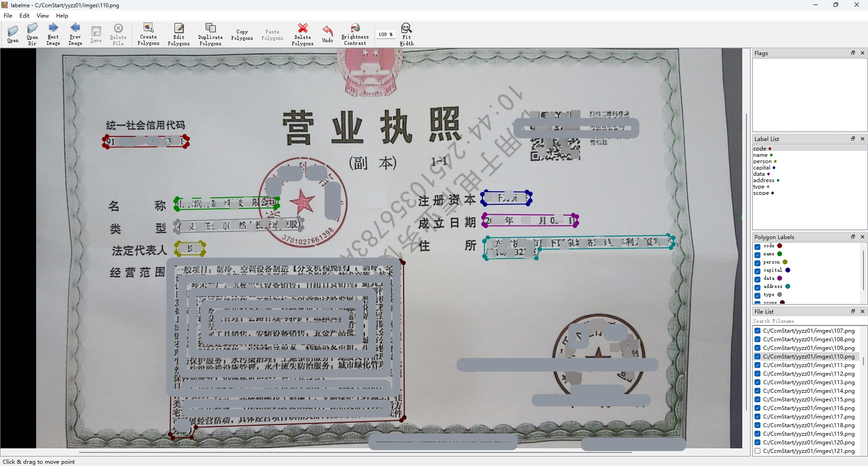The width and height of the screenshot is (868, 466).
Task: Float the File List panel
Action: [x=853, y=311]
